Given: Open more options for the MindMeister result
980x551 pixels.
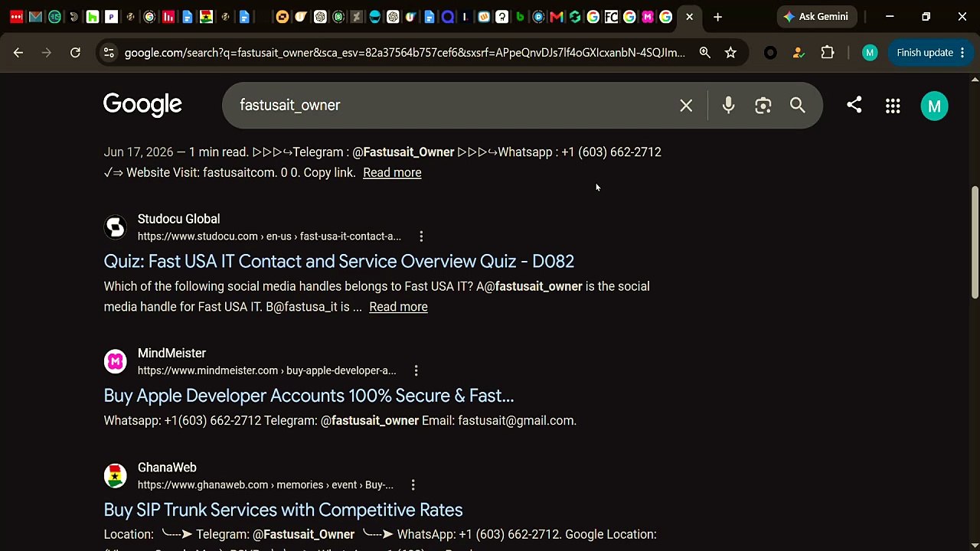Looking at the screenshot, I should (x=416, y=371).
